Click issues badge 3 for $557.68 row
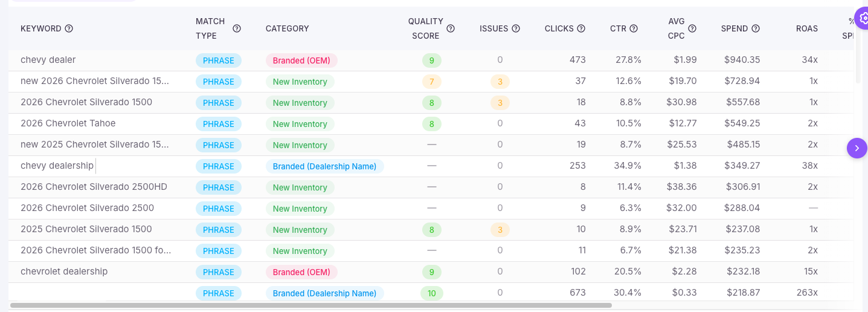The image size is (868, 312). [x=500, y=103]
